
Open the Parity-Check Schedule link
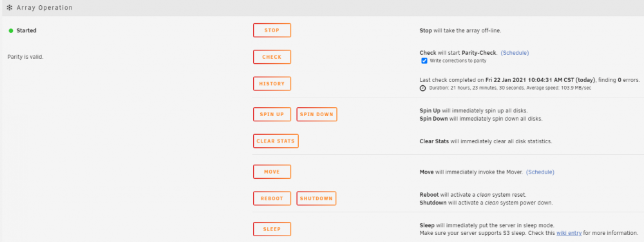[x=515, y=53]
